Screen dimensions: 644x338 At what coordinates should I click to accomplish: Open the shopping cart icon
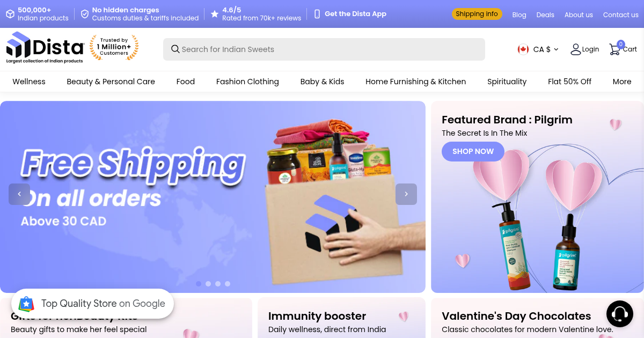[x=615, y=49]
